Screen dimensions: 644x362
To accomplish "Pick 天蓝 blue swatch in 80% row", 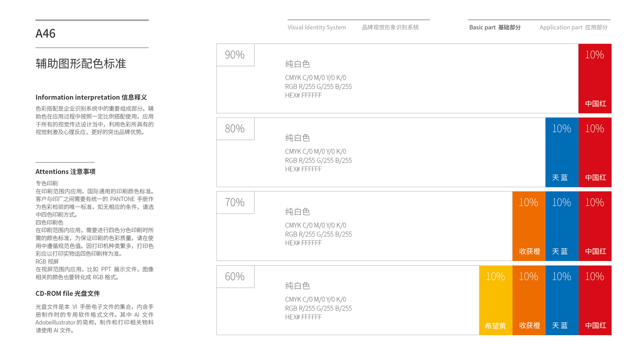I will (562, 152).
